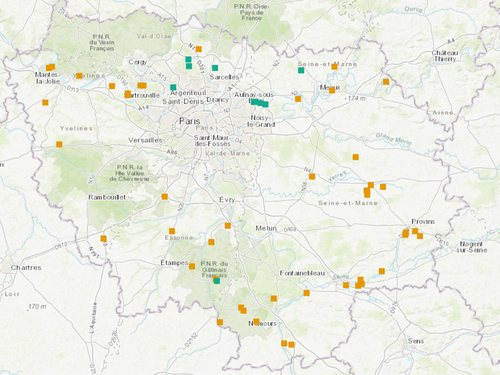The height and width of the screenshot is (375, 500).
Task: Click the teal marker in PNR du Gâtinais Français
Action: [217, 281]
